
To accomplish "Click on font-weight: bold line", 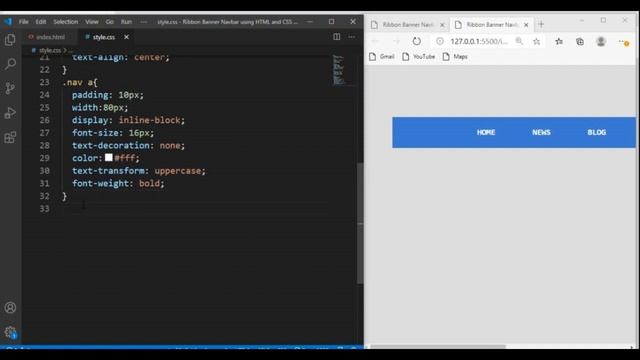I will pyautogui.click(x=118, y=184).
